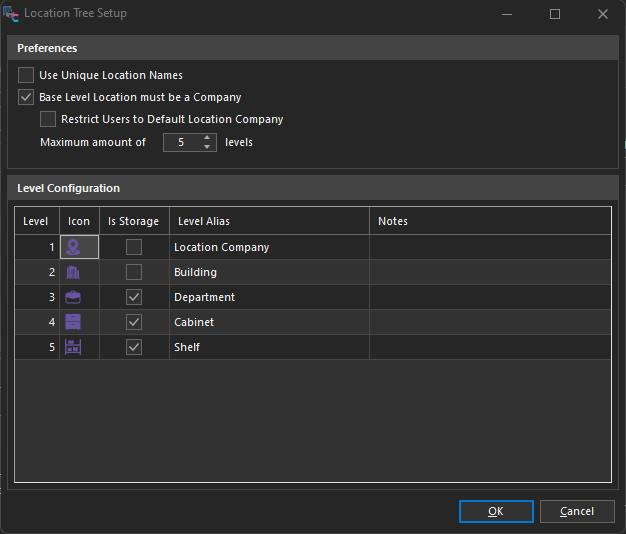This screenshot has height=534, width=626.
Task: Toggle Is Storage for Location Company
Action: coord(134,247)
